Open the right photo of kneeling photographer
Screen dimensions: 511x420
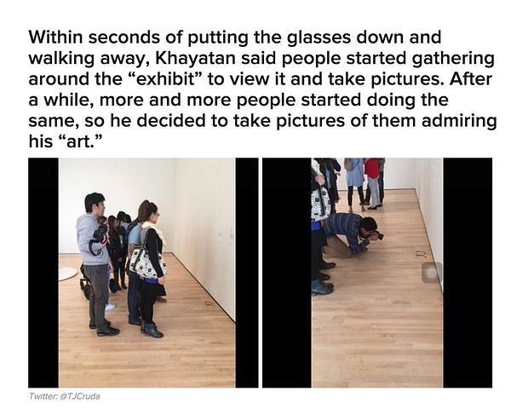376,273
